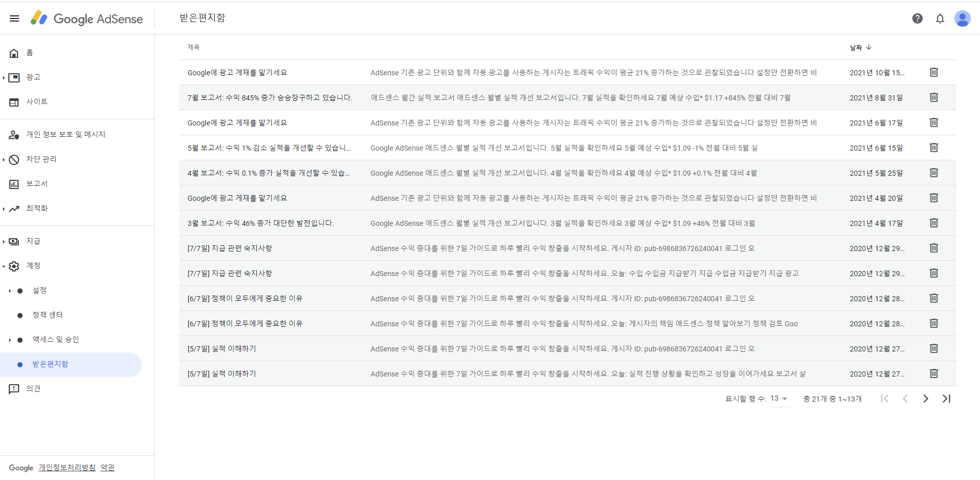Viewport: 980px width, 480px height.
Task: Click the 차단 관리 block icon
Action: [14, 159]
